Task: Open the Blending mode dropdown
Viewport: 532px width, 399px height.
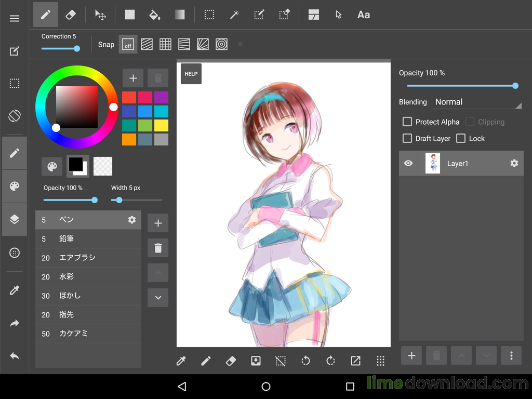Action: click(x=475, y=102)
